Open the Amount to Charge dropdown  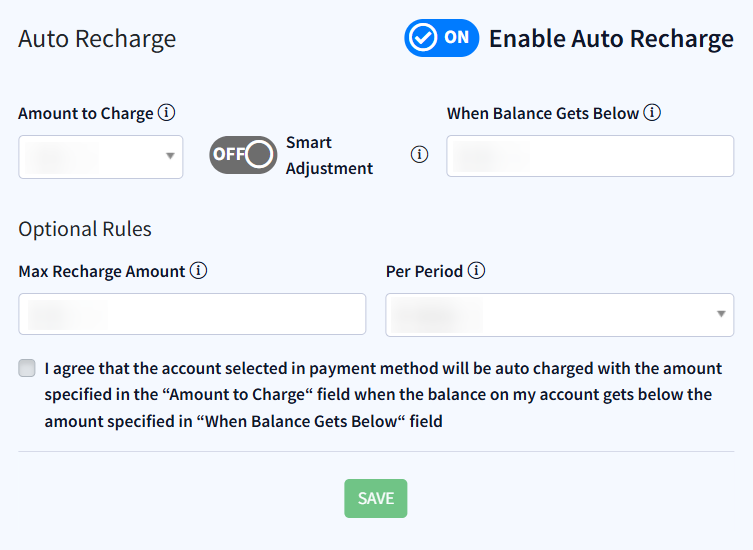(x=100, y=156)
